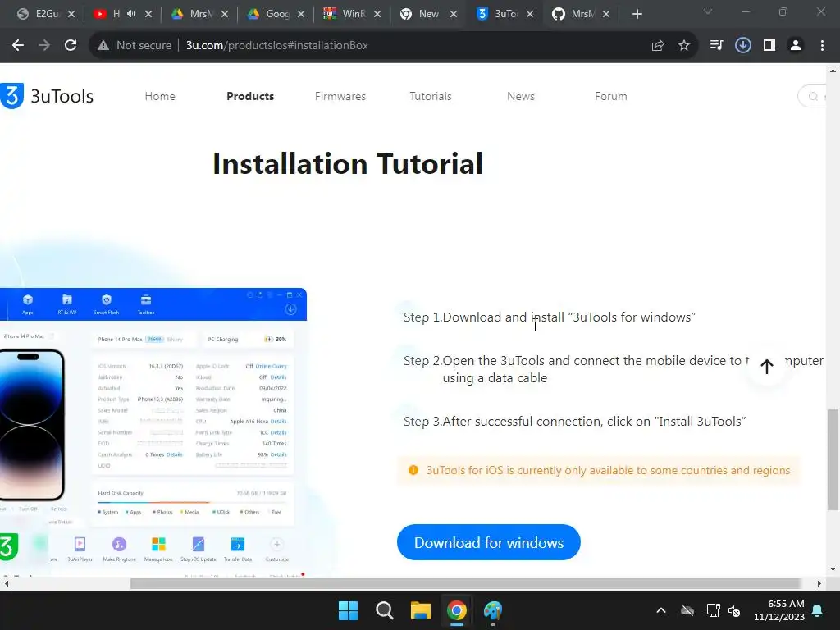
Task: Open Windows taskbar search
Action: tap(384, 610)
